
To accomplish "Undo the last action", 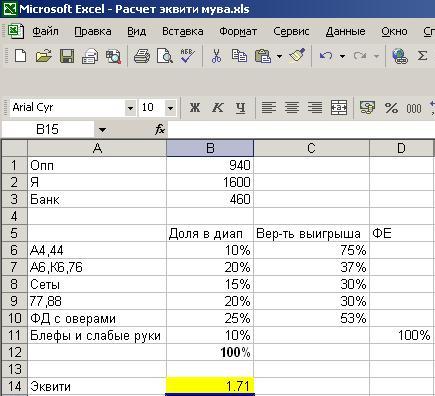I will pos(326,56).
